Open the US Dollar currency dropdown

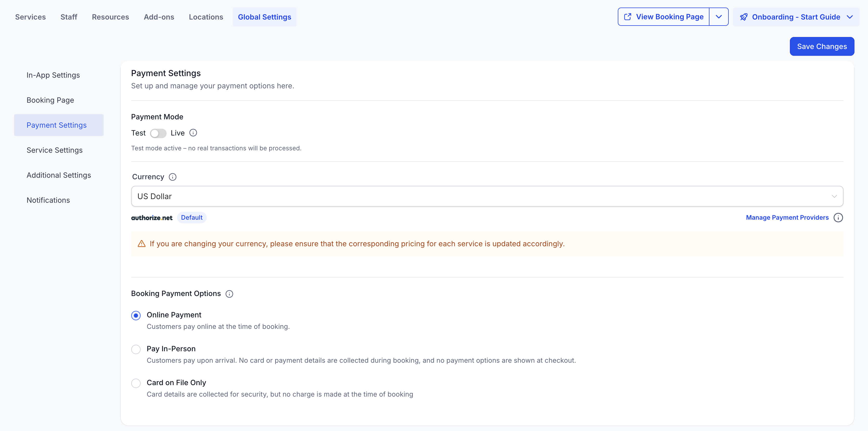coord(487,196)
